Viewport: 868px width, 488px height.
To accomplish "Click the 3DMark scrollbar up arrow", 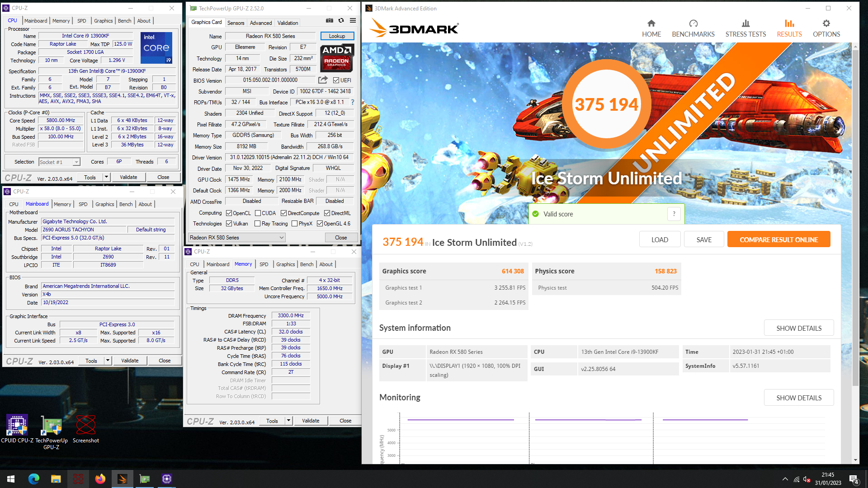I will [x=855, y=46].
